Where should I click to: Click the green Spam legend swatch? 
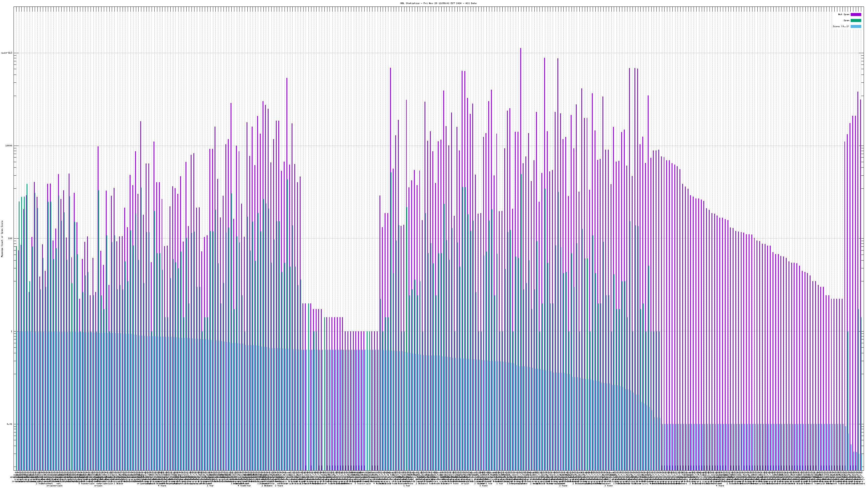pyautogui.click(x=856, y=21)
